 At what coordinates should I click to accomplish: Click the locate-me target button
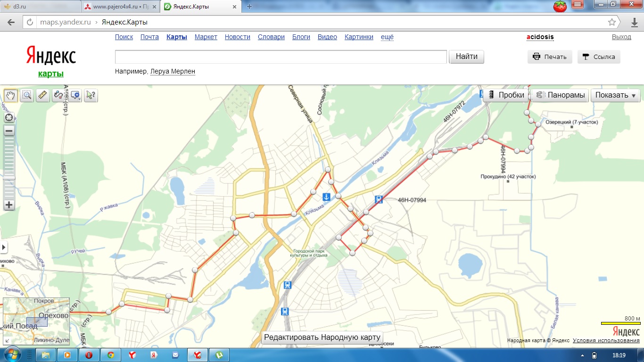point(8,117)
